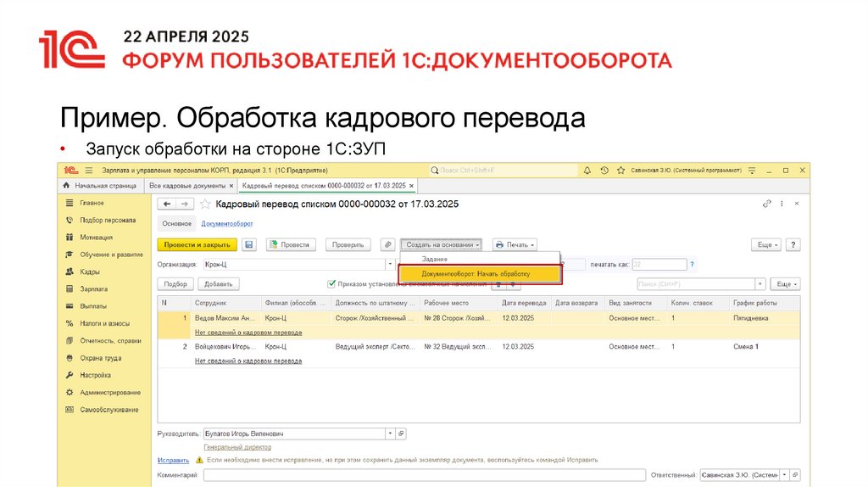Open the table Еще menu
The height and width of the screenshot is (487, 868).
coord(786,283)
